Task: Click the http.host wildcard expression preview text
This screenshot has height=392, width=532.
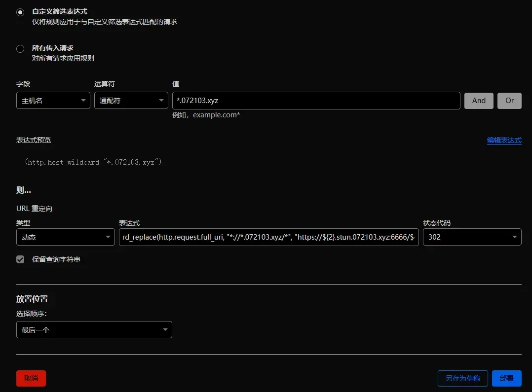Action: (x=94, y=162)
